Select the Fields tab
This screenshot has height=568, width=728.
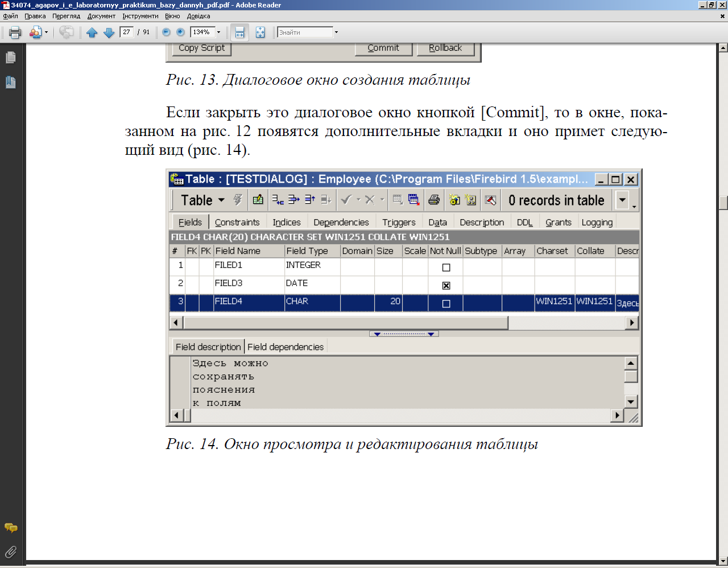pyautogui.click(x=190, y=222)
